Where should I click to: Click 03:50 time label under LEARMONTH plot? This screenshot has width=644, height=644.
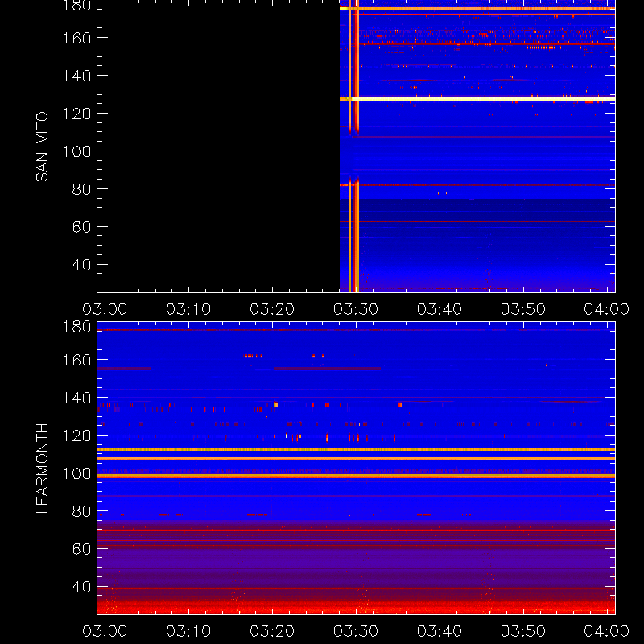(x=523, y=631)
